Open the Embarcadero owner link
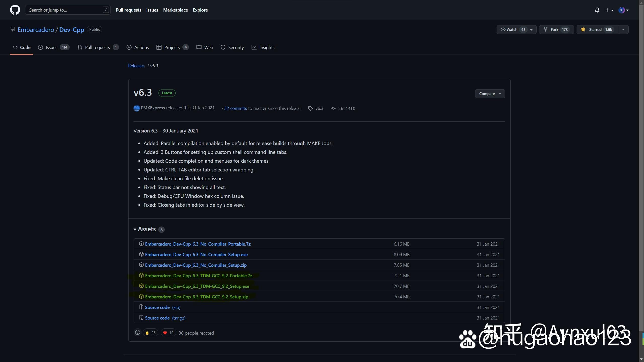This screenshot has height=362, width=644. (36, 30)
